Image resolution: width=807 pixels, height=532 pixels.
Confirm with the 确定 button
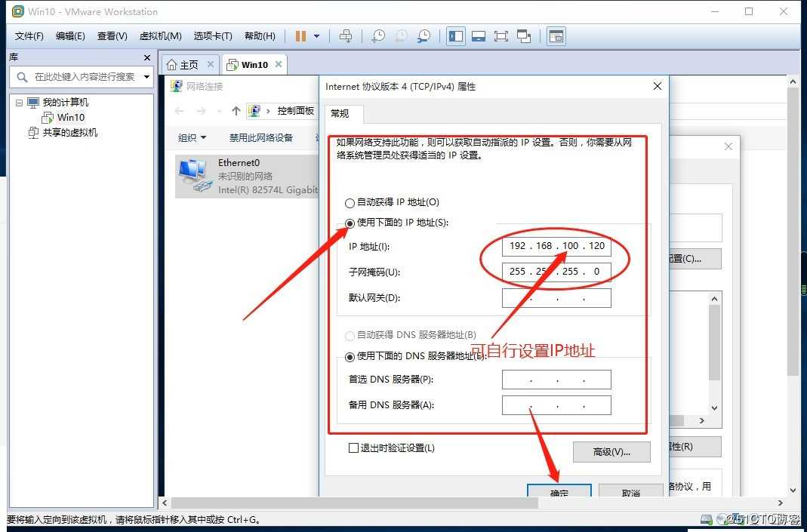tap(559, 491)
